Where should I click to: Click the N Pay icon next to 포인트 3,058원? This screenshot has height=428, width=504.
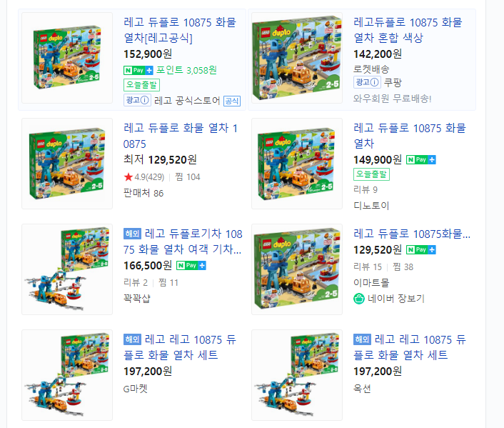(x=138, y=70)
